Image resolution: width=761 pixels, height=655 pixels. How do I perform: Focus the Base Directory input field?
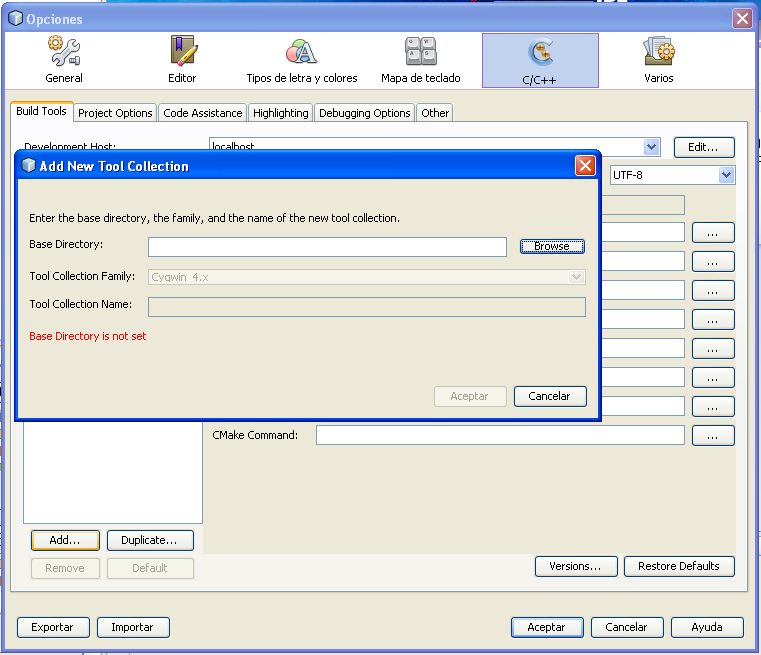tap(328, 247)
